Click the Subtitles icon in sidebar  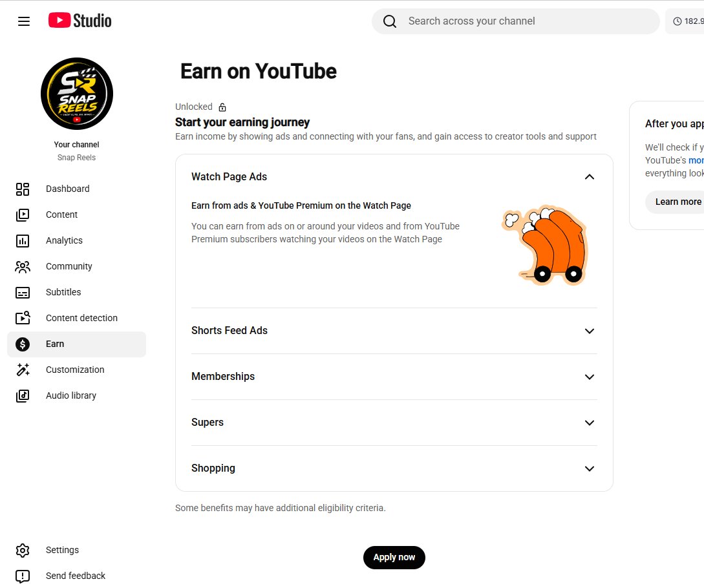pos(23,293)
